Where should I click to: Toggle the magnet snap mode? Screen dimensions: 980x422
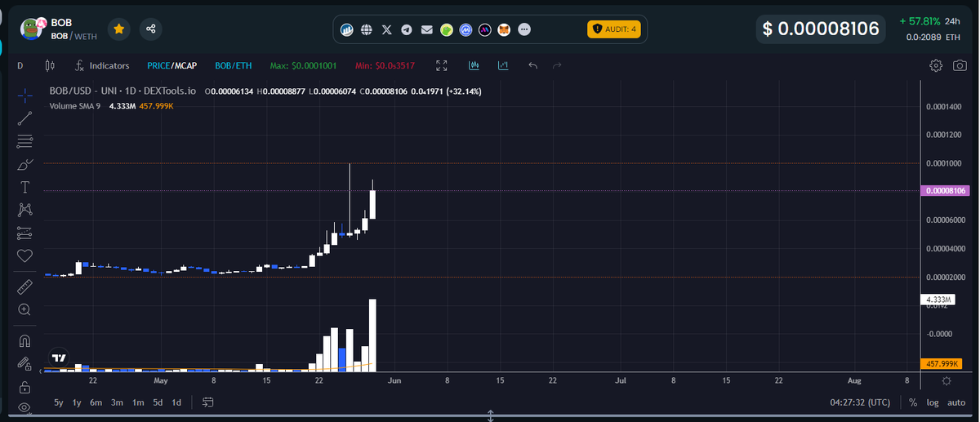tap(24, 340)
